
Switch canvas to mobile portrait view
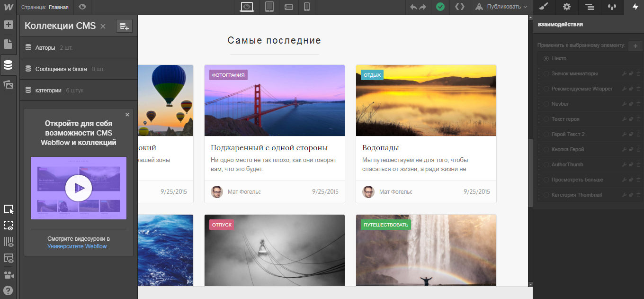coord(307,7)
